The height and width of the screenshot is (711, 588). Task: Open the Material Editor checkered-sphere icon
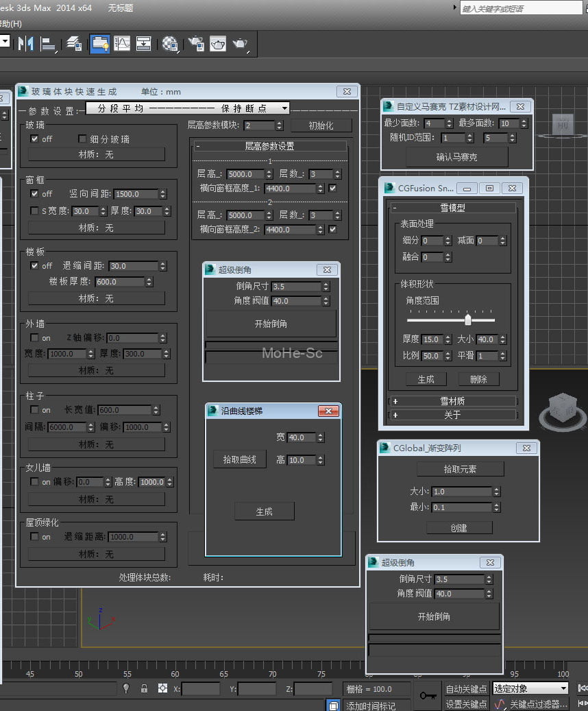tap(170, 43)
